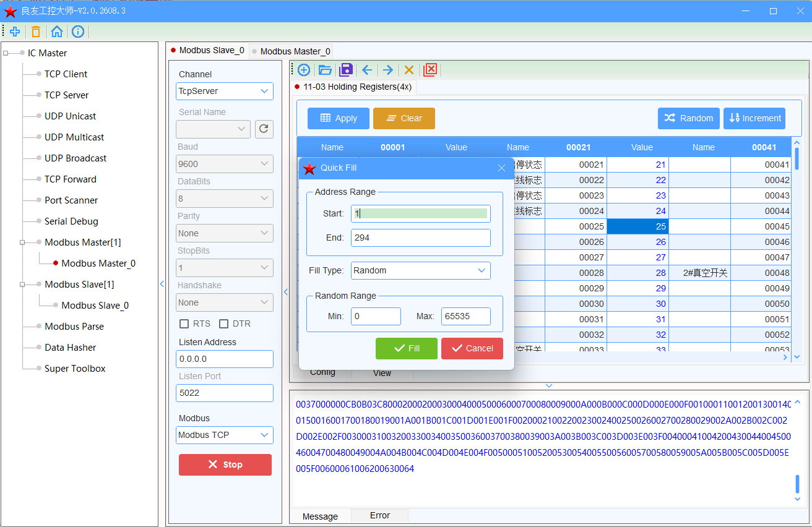Switch to the Modbus Master_0 tab

click(x=291, y=51)
